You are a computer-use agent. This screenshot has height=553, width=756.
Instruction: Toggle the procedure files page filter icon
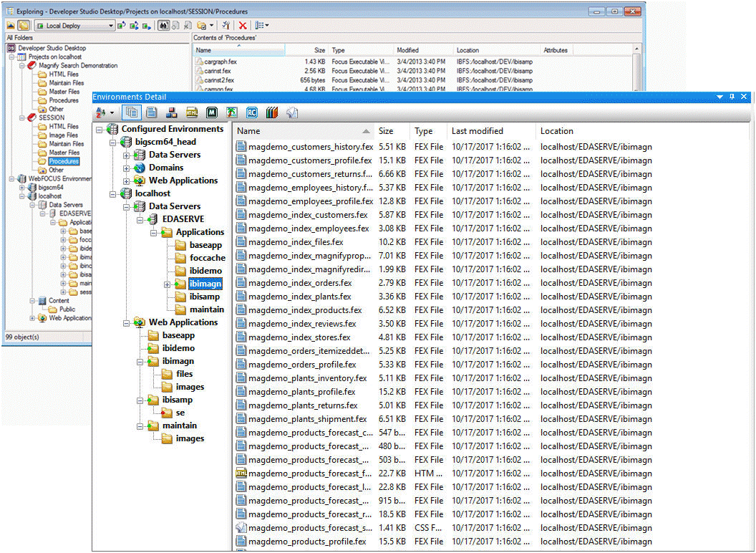coord(152,112)
